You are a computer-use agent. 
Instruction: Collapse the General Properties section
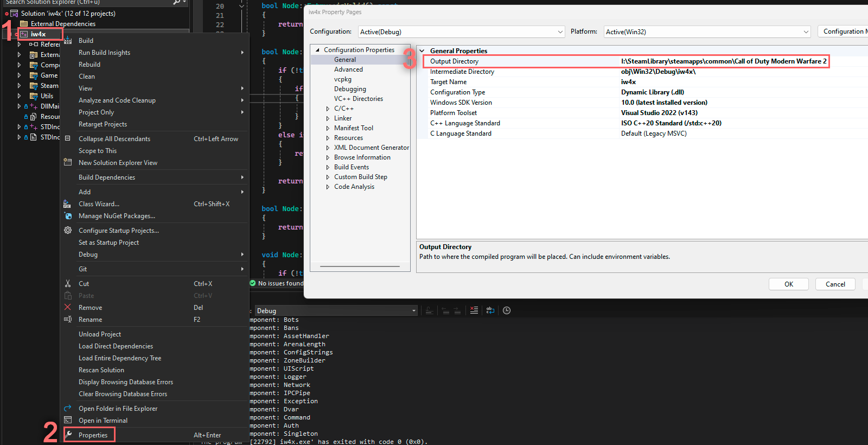(422, 51)
